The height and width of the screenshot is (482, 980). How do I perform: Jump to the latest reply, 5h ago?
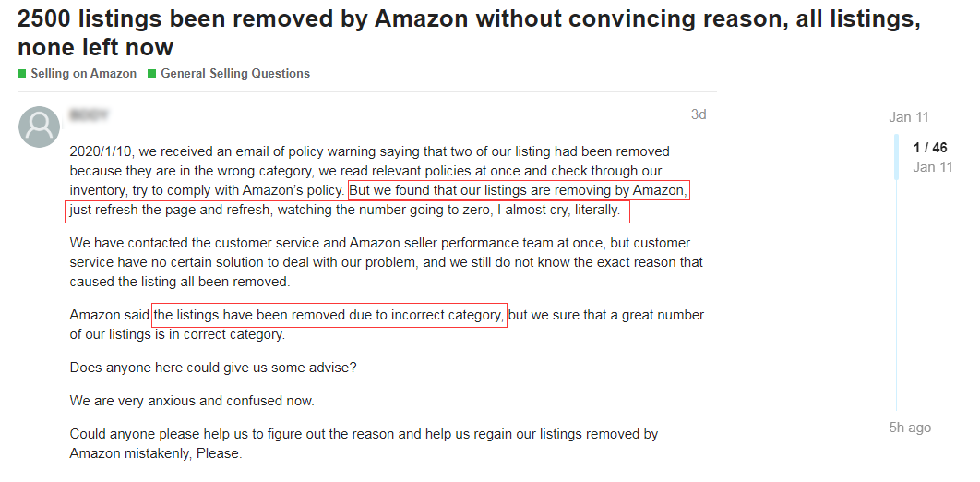coord(910,428)
